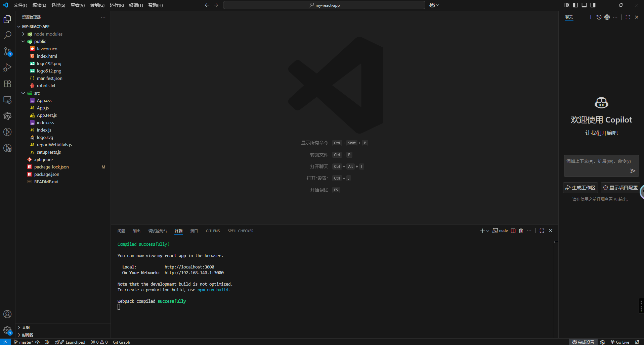Viewport: 644px width, 345px height.
Task: Open the Terminal menu
Action: (x=136, y=5)
